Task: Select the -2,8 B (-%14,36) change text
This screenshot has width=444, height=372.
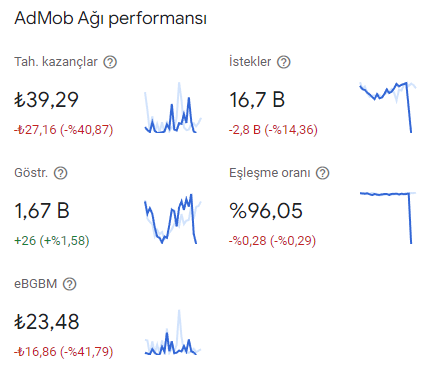Action: (273, 129)
